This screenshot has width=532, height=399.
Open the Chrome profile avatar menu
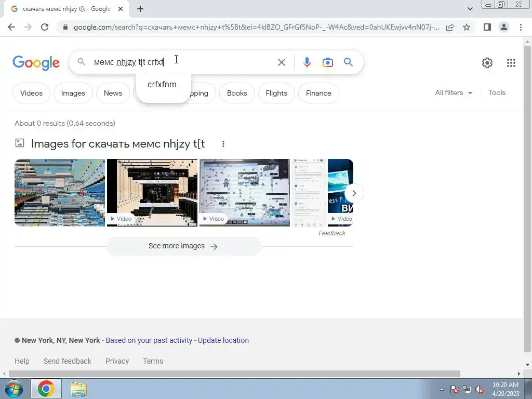(504, 27)
